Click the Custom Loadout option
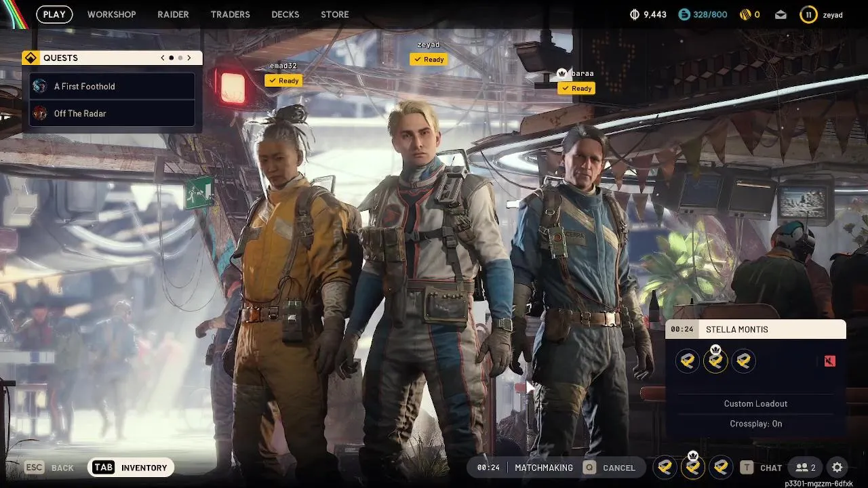The image size is (868, 488). pyautogui.click(x=755, y=404)
